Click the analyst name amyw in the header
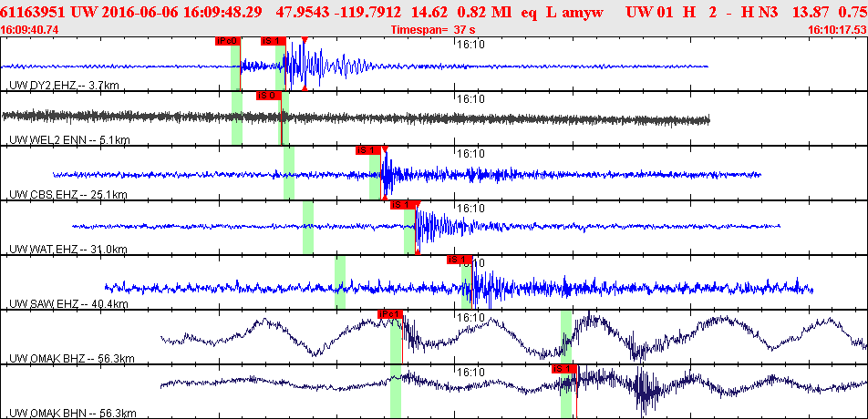 582,12
